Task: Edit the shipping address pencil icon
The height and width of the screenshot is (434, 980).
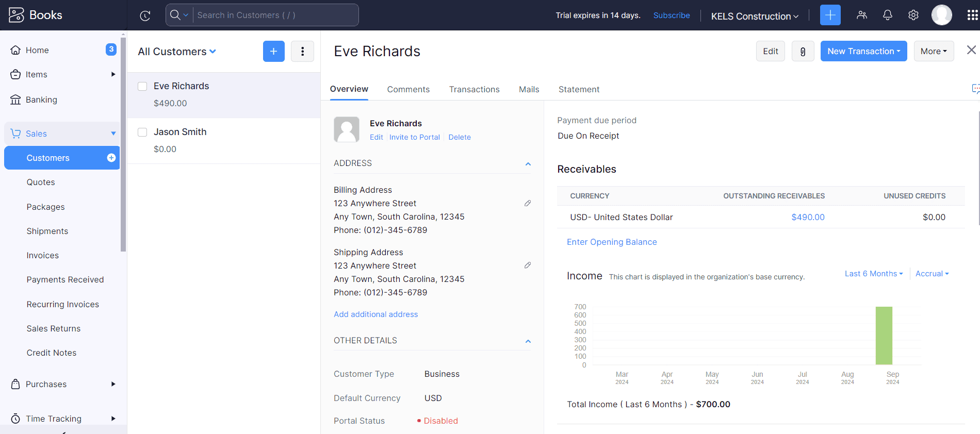Action: tap(528, 265)
